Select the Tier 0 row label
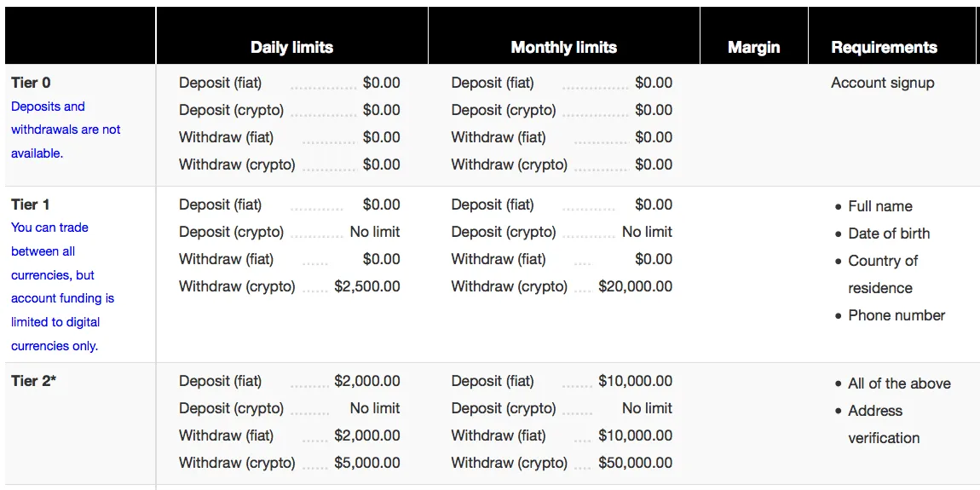This screenshot has height=490, width=980. (32, 83)
